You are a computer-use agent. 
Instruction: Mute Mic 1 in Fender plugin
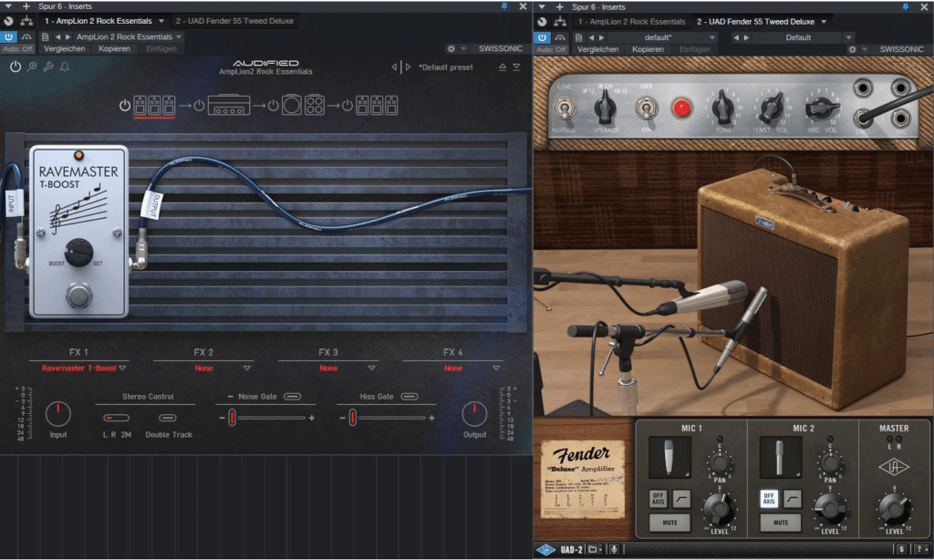tap(669, 523)
